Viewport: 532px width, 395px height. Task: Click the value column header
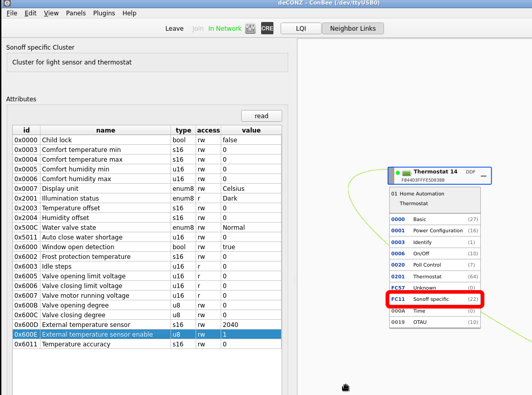[x=251, y=130]
